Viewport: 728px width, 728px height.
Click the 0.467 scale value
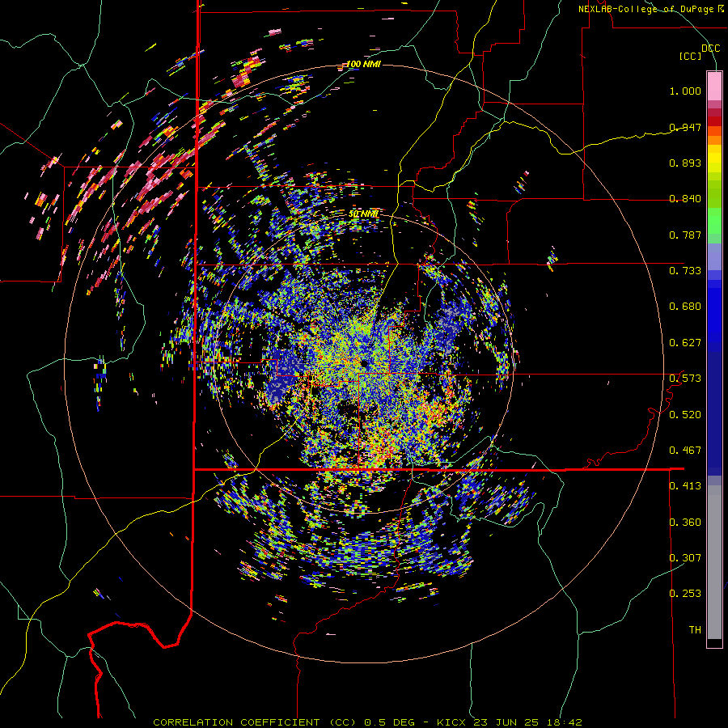685,451
